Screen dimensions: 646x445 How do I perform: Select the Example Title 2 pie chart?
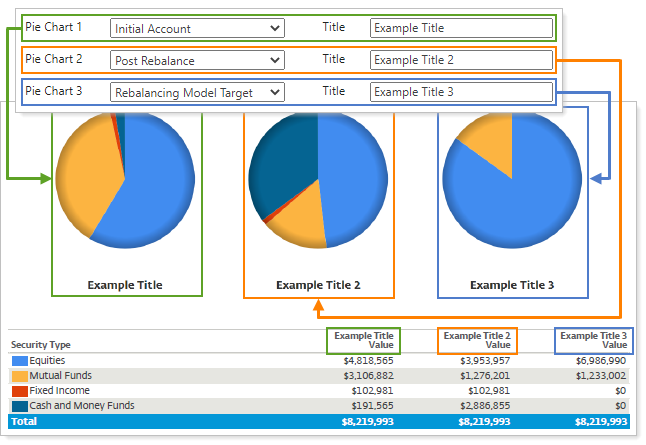tap(317, 180)
